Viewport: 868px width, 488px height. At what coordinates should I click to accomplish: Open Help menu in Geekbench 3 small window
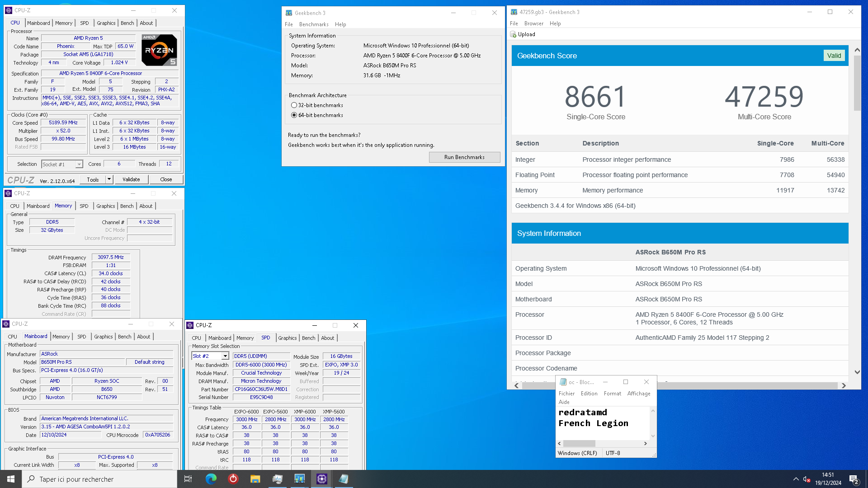[340, 24]
